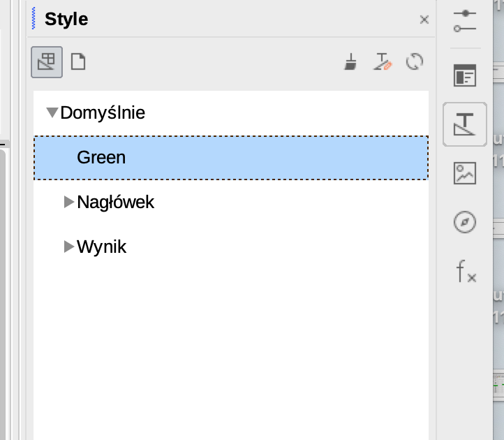Screen dimensions: 504x440
Task: Activate Fill Format Mode paint bucket
Action: tap(350, 61)
